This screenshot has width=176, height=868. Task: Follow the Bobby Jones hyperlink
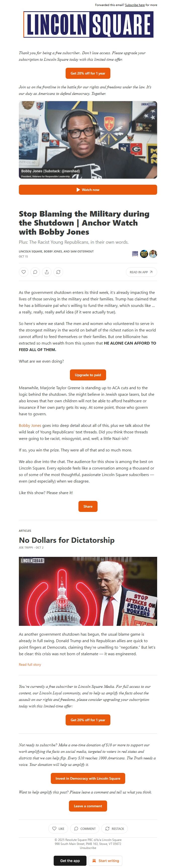coord(30,425)
